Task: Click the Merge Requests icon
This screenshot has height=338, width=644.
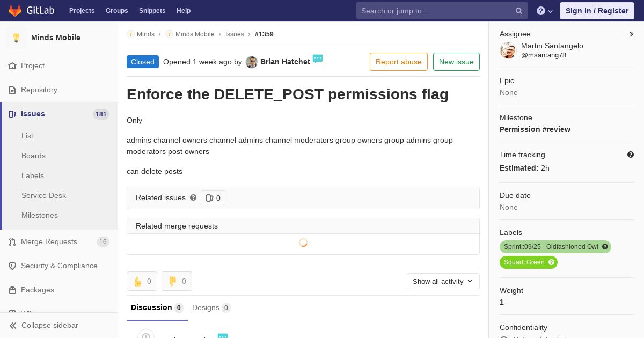Action: [12, 242]
